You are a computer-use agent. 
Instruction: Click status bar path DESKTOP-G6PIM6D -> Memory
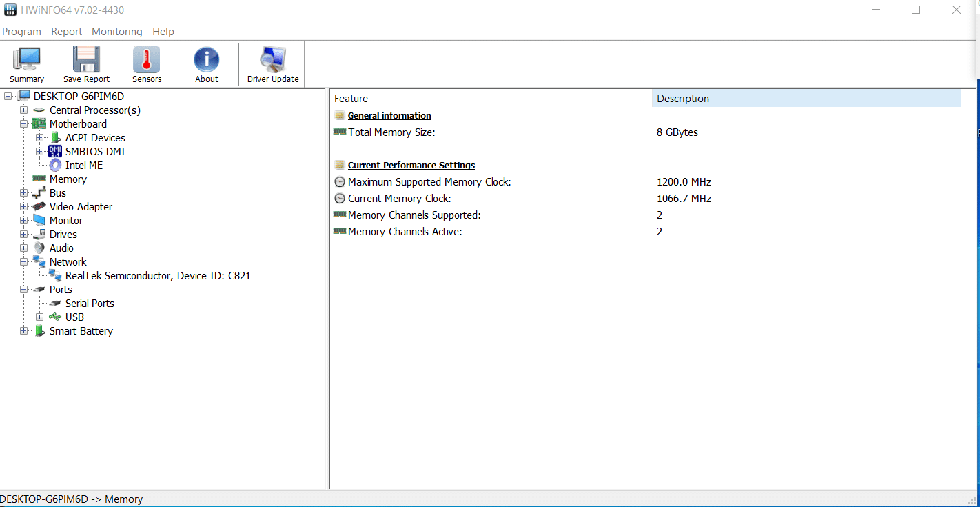click(x=72, y=499)
